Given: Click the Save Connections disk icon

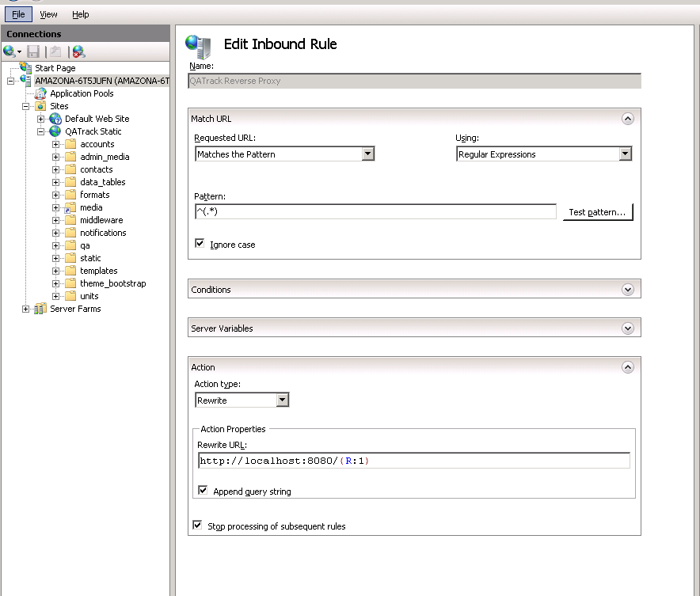Looking at the screenshot, I should (32, 51).
